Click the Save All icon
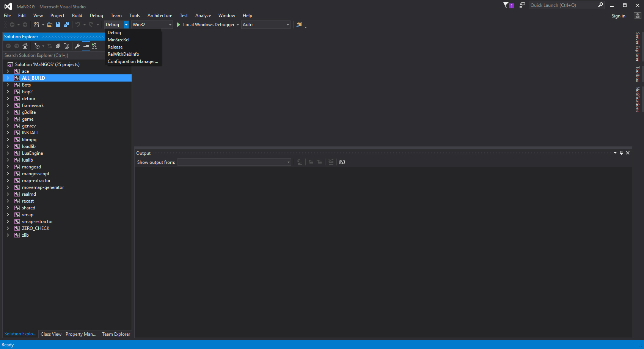 click(x=66, y=25)
